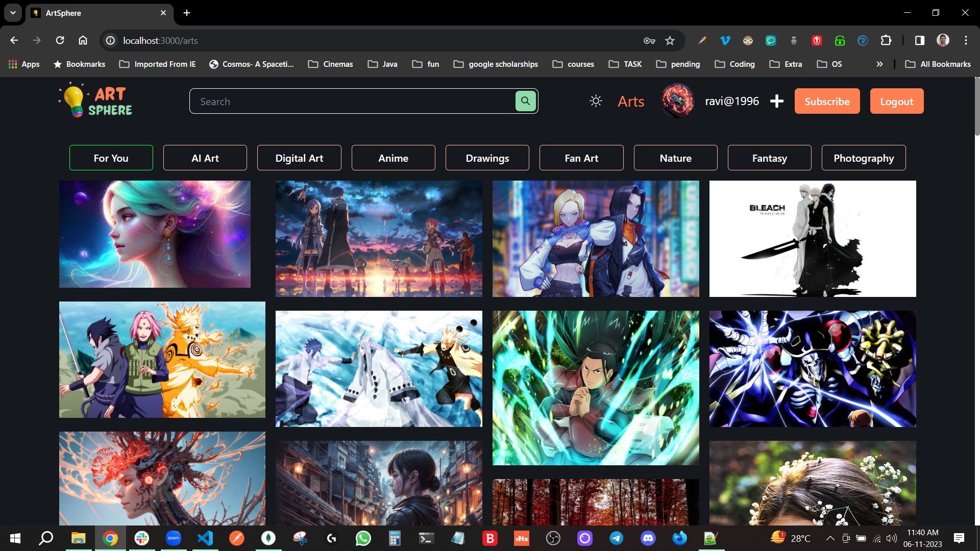Toggle light mode with the sun icon
The image size is (980, 551).
(596, 101)
